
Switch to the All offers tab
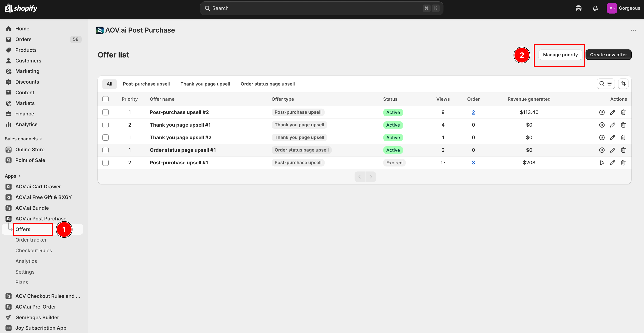point(110,84)
